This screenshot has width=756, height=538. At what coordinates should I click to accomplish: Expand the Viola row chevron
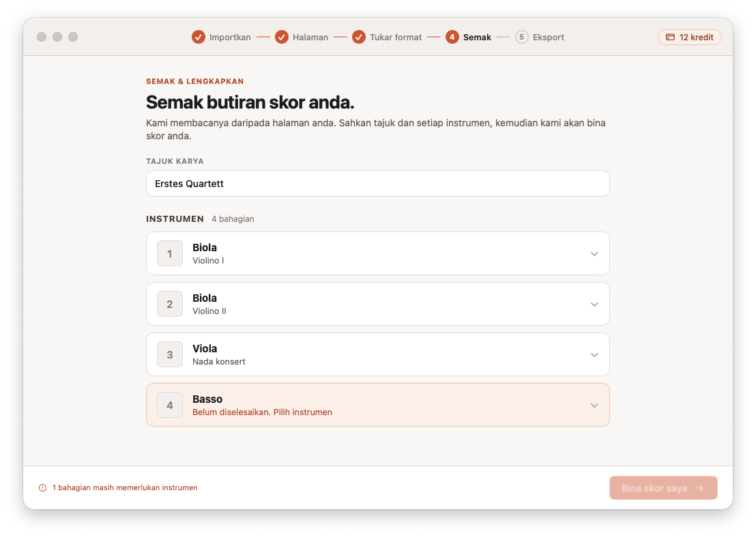tap(594, 355)
